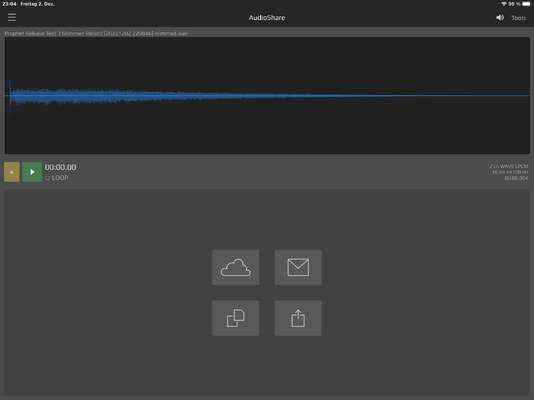Image resolution: width=534 pixels, height=400 pixels.
Task: Enable the LOOP checkbox
Action: pyautogui.click(x=48, y=178)
